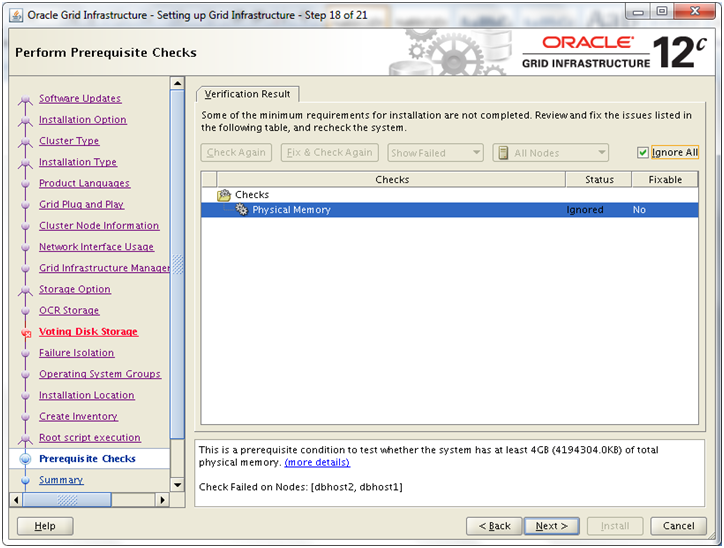
Task: Go to the Cluster Type step
Action: [x=69, y=141]
